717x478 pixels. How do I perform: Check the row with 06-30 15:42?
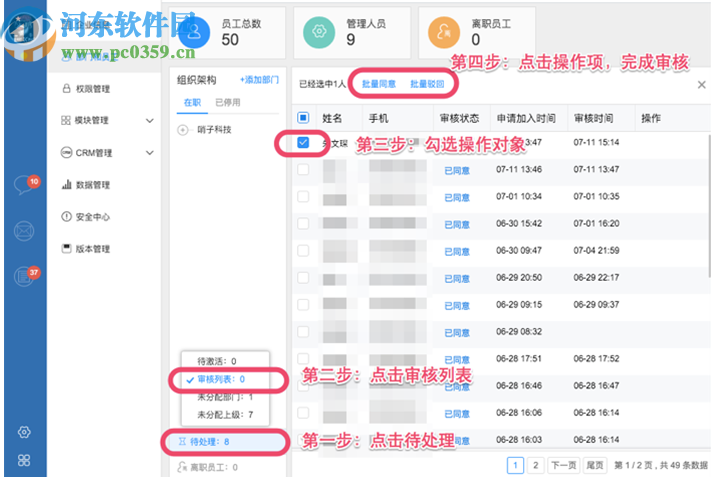point(303,224)
